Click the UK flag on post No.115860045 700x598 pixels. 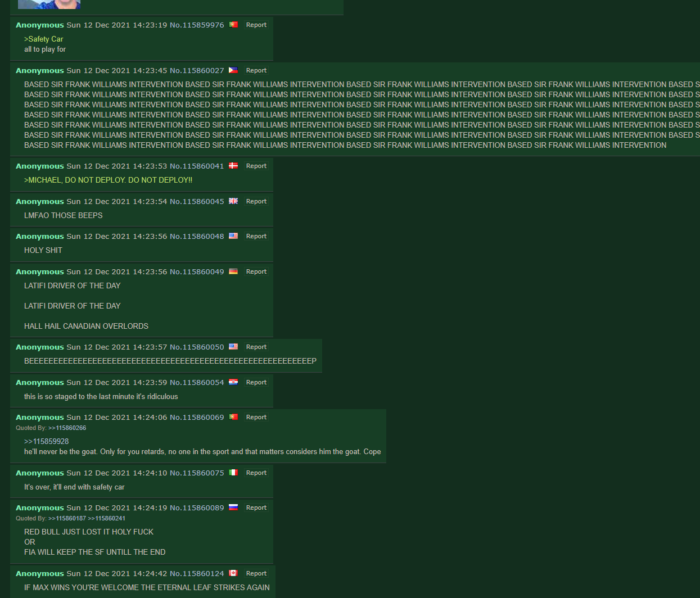233,201
